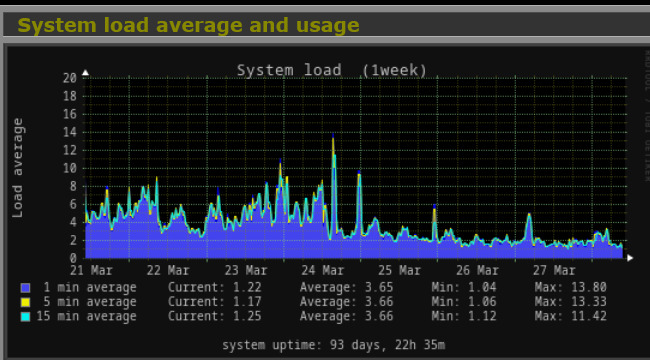Viewport: 650px width, 360px height.
Task: Click the blue 1 min average legend swatch
Action: tap(25, 288)
